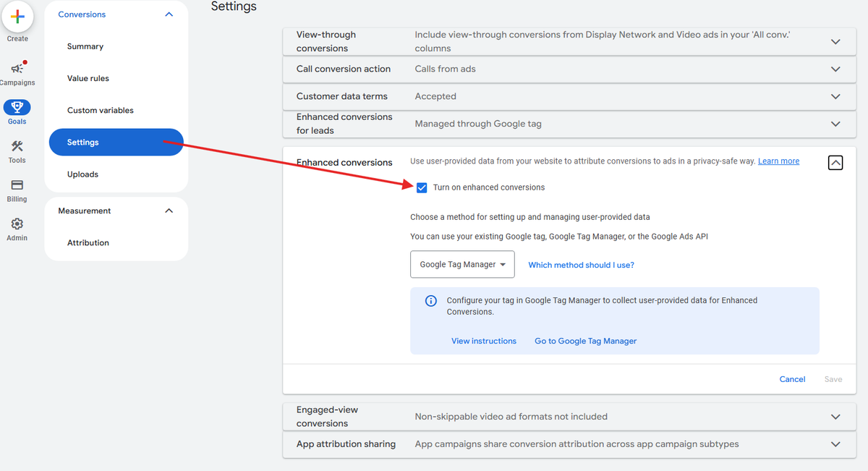Click the Cancel button
This screenshot has height=471, width=868.
[x=792, y=379]
